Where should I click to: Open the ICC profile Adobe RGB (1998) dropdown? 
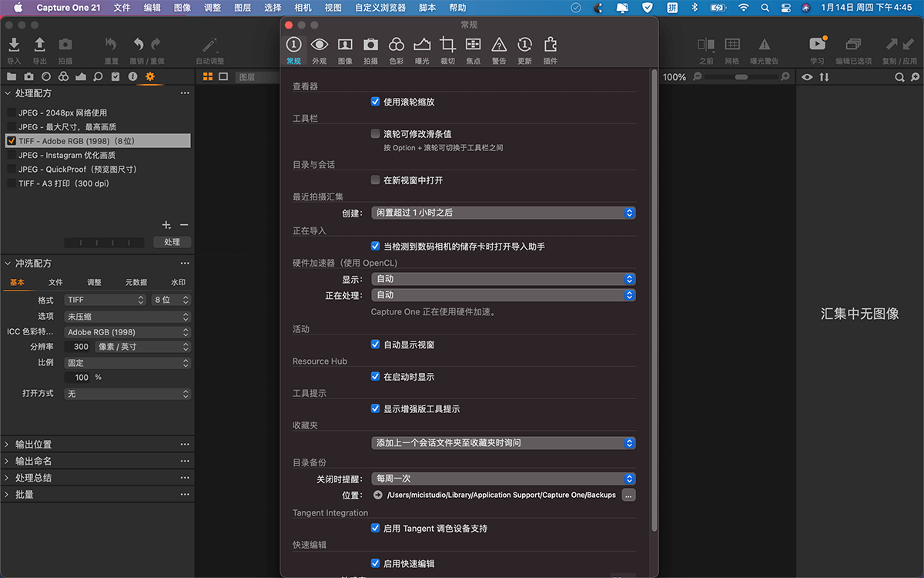[x=127, y=332]
